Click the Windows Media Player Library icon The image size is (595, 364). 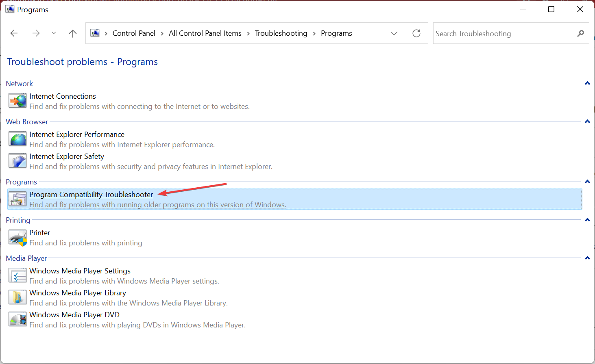coord(17,297)
